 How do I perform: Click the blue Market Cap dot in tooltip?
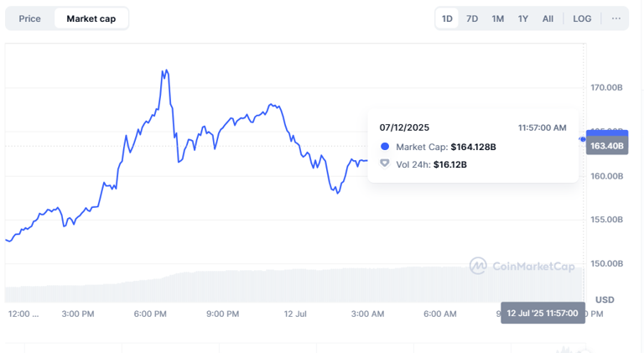tap(385, 147)
